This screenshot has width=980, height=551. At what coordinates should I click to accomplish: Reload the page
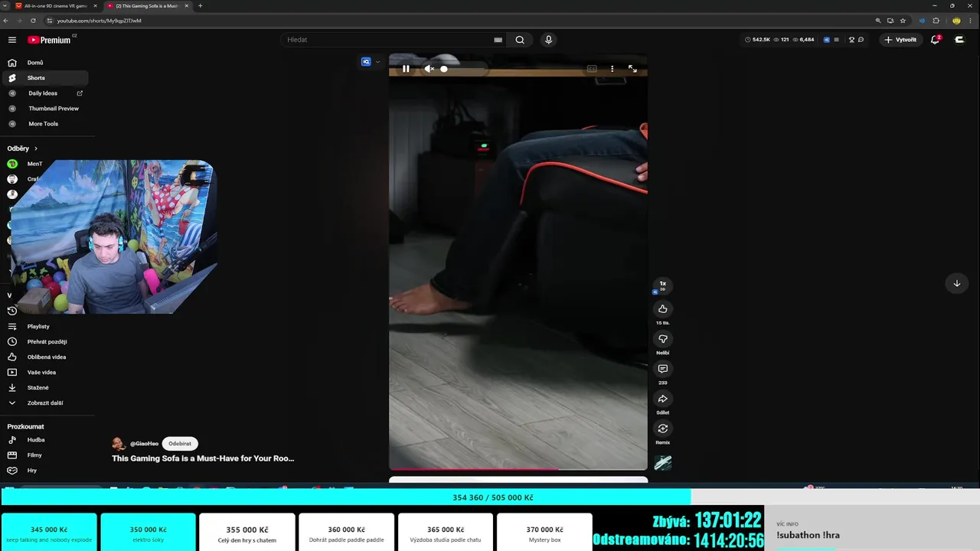(x=33, y=21)
